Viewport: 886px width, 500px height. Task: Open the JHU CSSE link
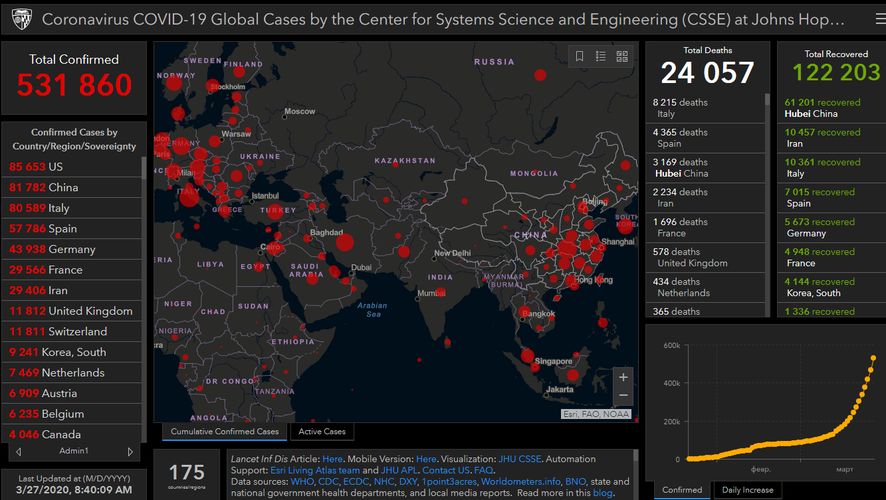coord(518,458)
